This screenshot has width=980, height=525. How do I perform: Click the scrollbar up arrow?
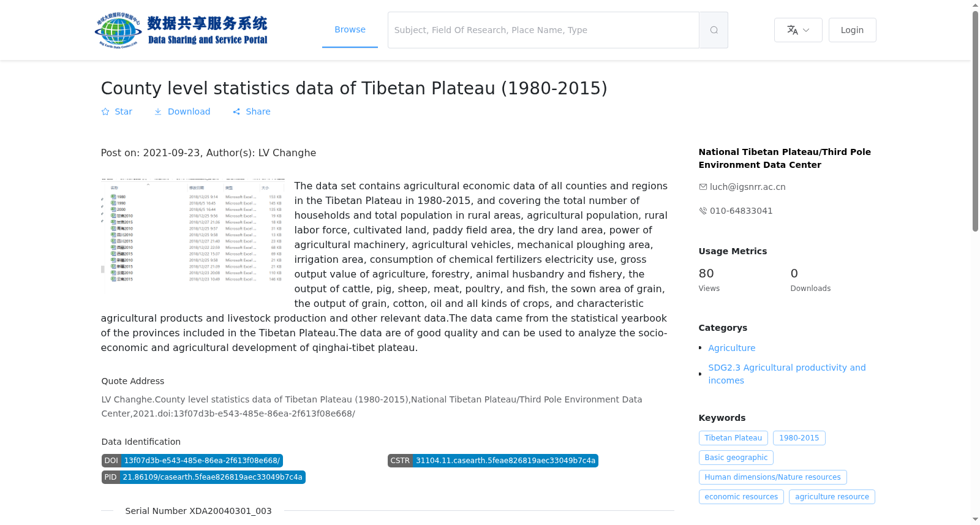pos(976,5)
